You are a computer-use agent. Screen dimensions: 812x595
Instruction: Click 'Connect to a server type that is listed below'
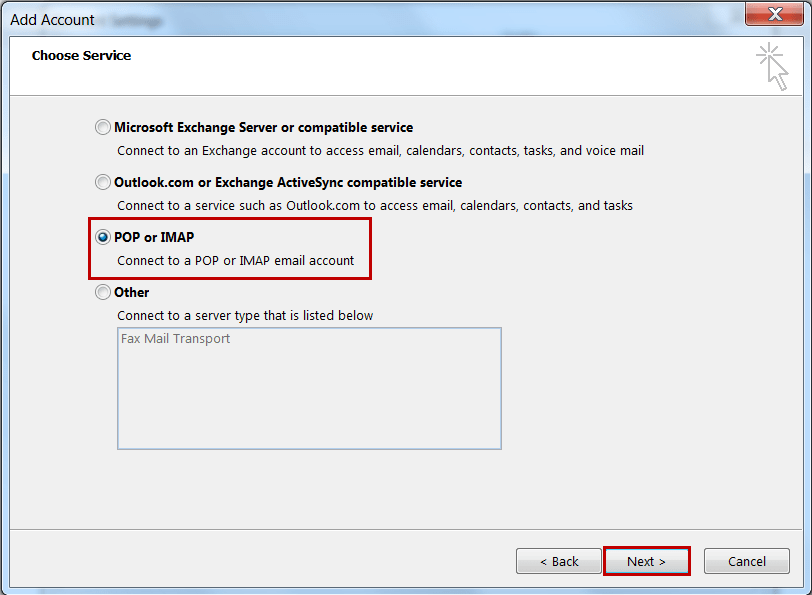click(x=245, y=315)
